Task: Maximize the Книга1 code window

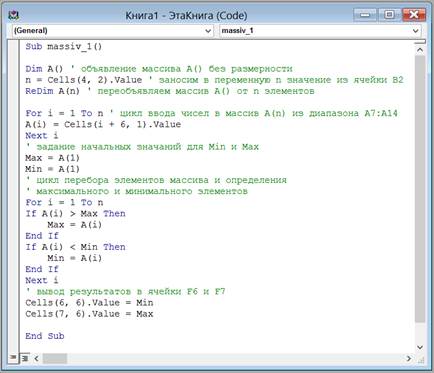Action: pyautogui.click(x=389, y=15)
